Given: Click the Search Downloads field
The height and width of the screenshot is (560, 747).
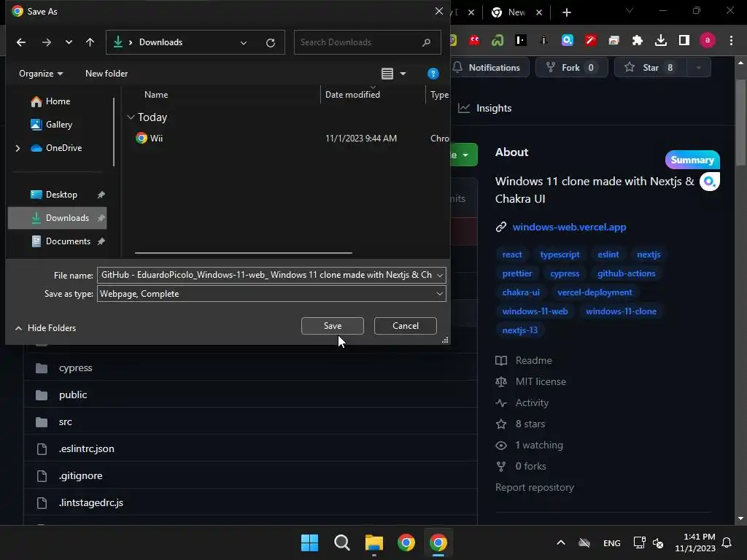Looking at the screenshot, I should [367, 42].
